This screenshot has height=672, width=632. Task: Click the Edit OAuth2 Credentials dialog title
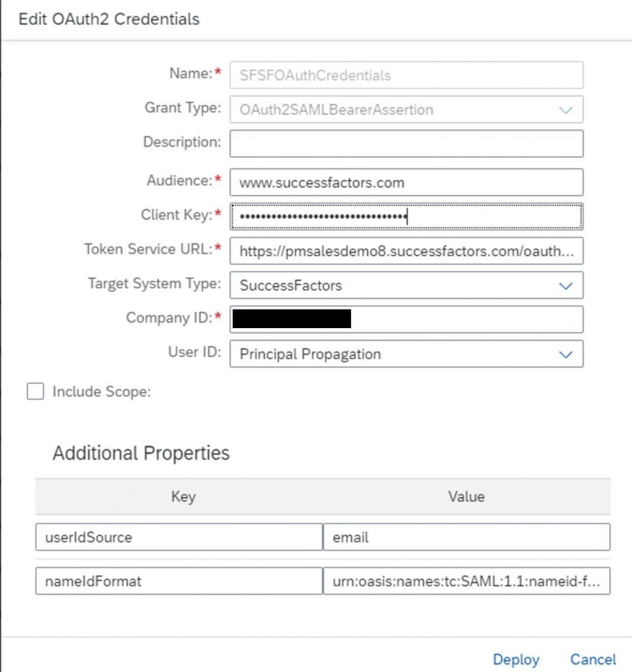pos(109,19)
